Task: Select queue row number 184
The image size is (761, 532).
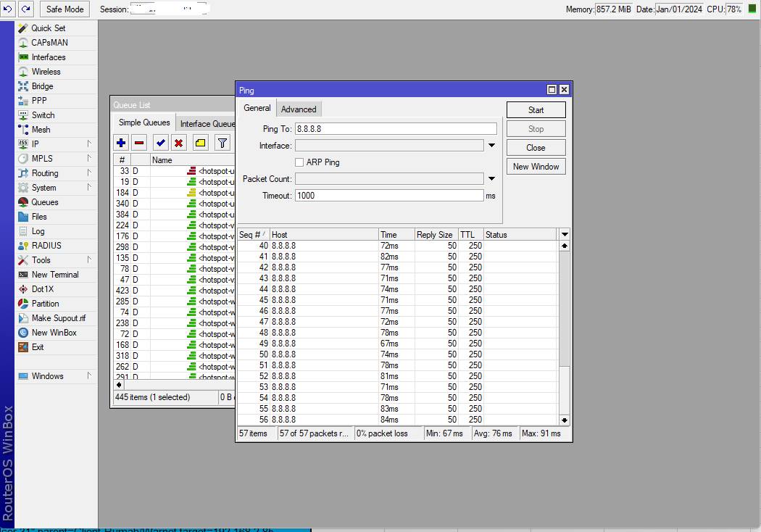Action: click(175, 193)
